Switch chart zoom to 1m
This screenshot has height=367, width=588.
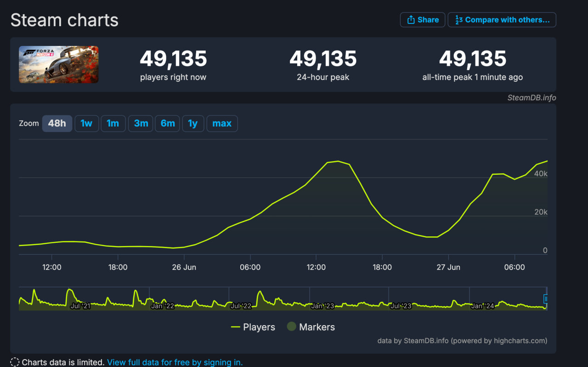tap(113, 123)
